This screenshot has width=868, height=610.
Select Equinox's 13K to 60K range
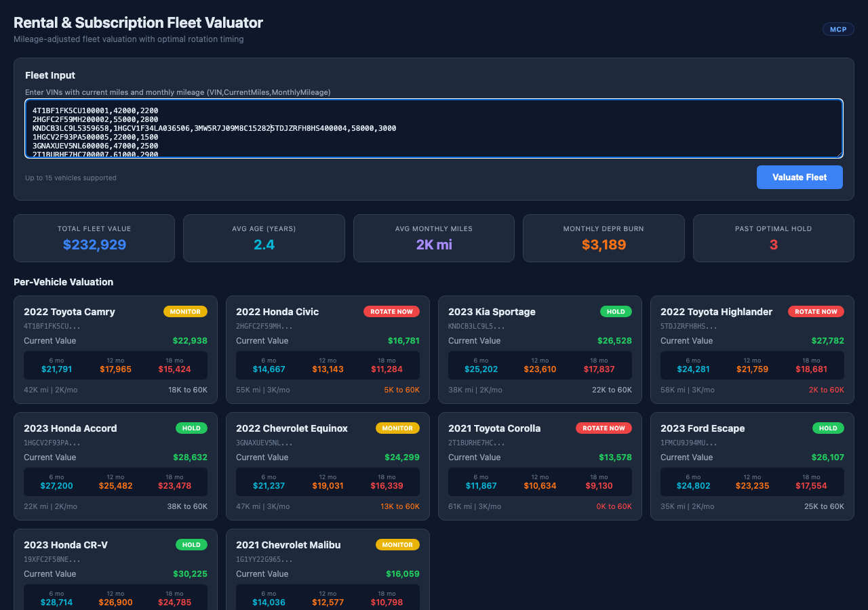(x=400, y=507)
